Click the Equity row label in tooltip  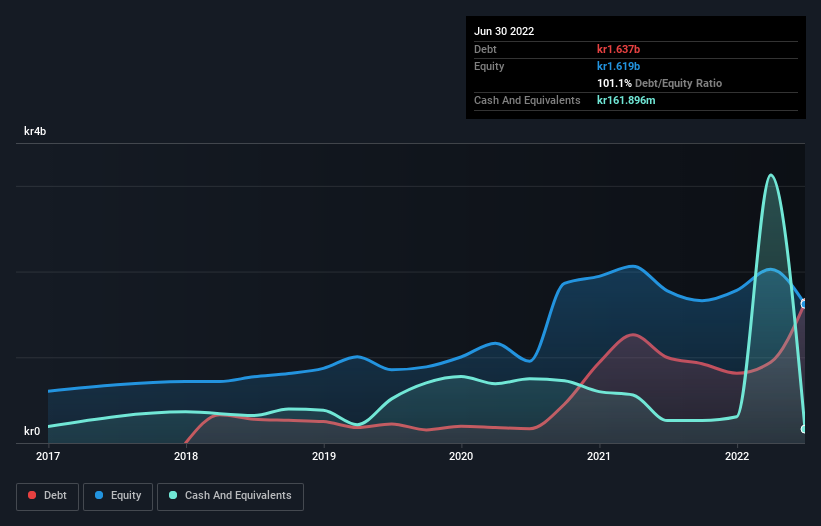[489, 66]
